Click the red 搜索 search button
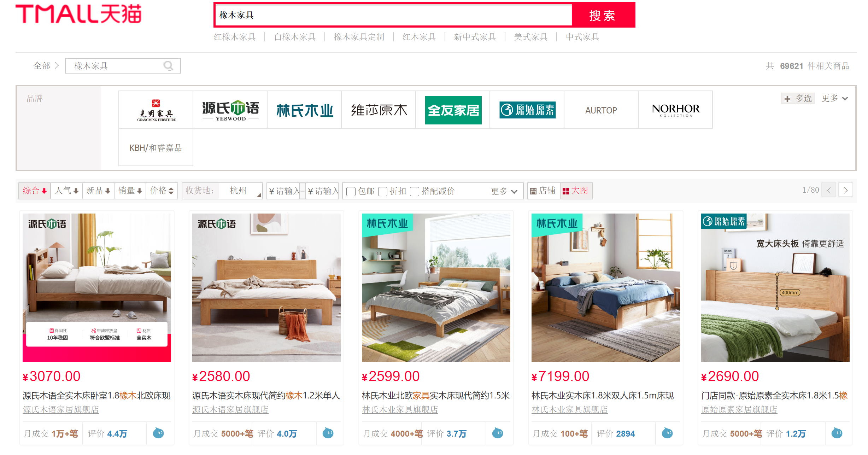 (x=603, y=15)
